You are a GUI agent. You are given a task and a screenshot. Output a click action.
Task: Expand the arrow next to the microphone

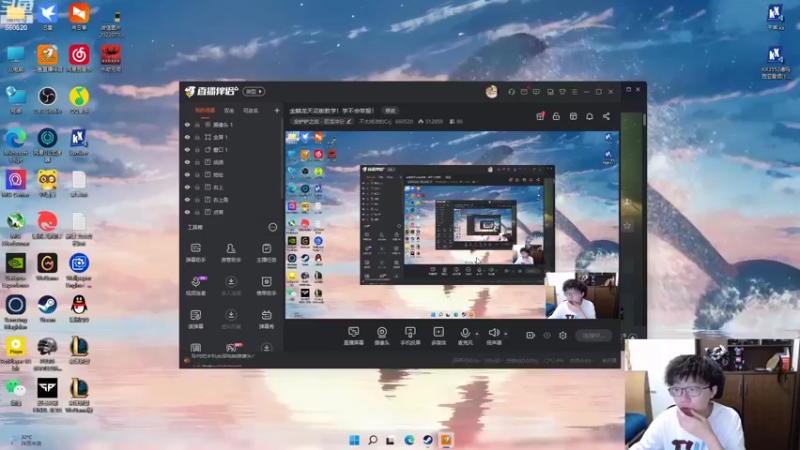477,334
